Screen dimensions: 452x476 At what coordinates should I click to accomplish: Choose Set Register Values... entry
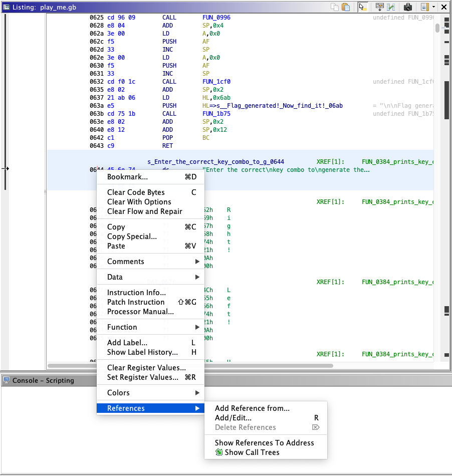point(150,377)
